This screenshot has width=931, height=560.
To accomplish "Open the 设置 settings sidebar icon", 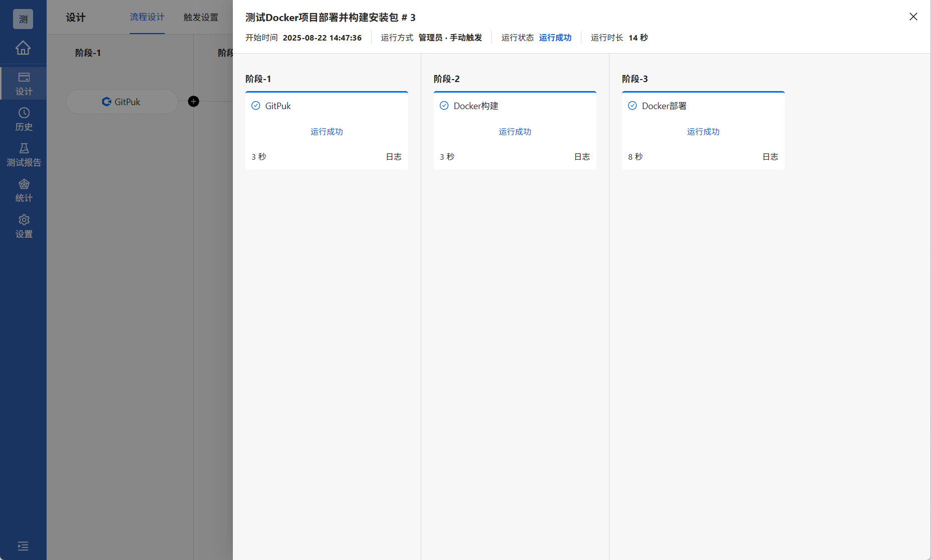I will [x=23, y=226].
